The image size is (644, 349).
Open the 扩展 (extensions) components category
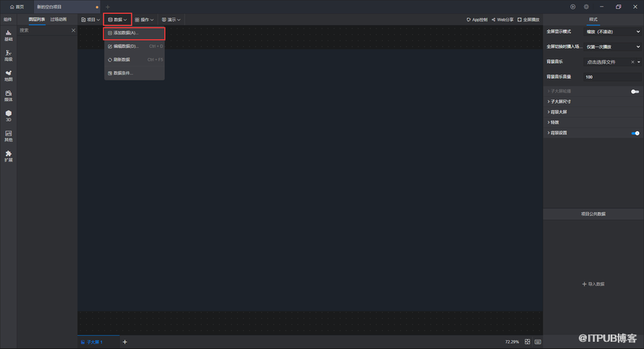(x=8, y=156)
